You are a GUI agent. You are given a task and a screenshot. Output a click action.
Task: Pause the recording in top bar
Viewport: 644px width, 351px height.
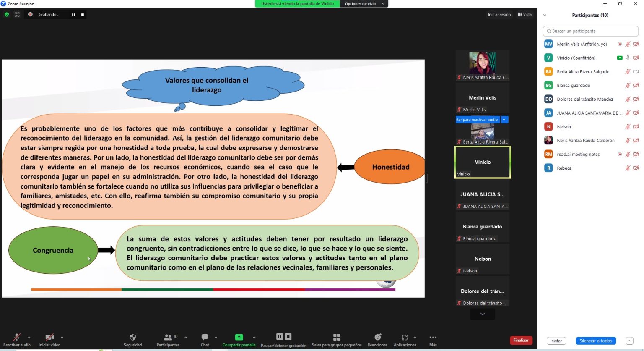[73, 15]
